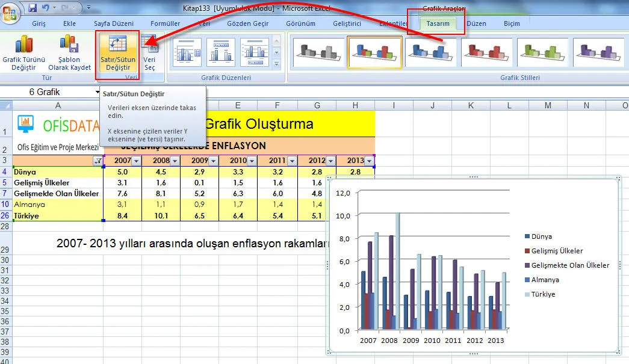Open the Formüller ribbon tab
This screenshot has width=629, height=364.
tap(165, 23)
